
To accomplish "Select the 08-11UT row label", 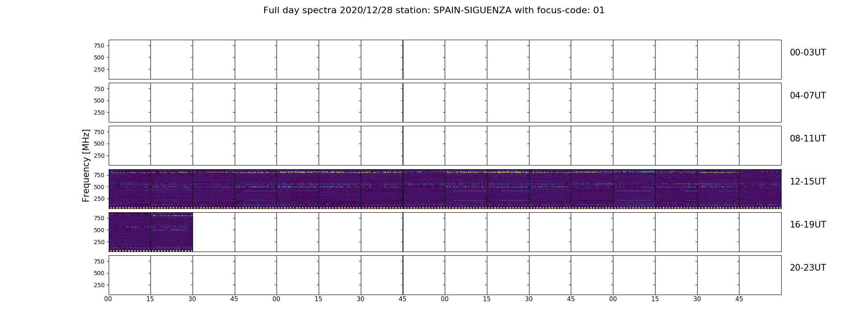I will pyautogui.click(x=808, y=139).
